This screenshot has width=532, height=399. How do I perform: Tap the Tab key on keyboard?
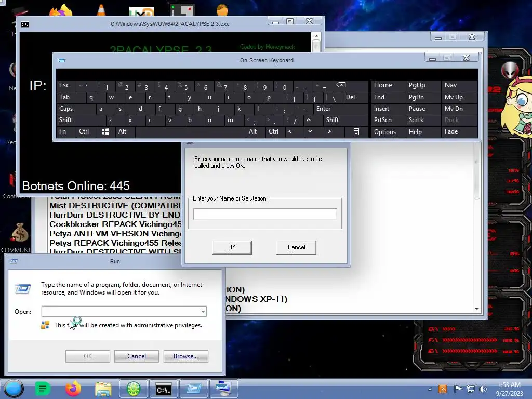pos(70,97)
